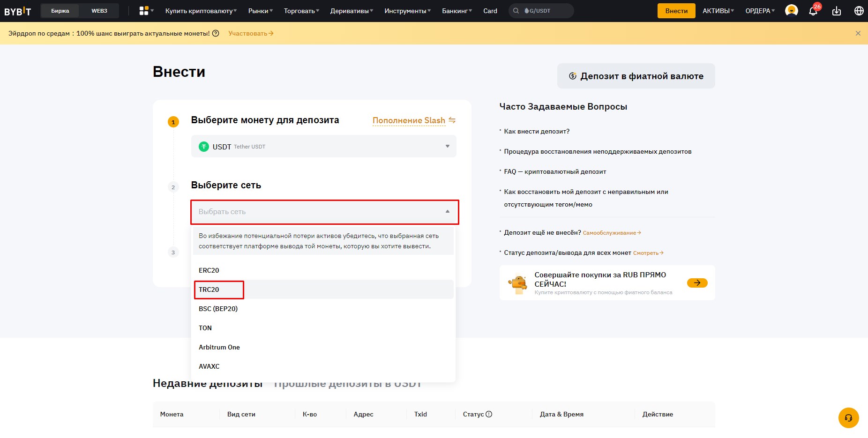Click the Действие column header

tap(658, 414)
